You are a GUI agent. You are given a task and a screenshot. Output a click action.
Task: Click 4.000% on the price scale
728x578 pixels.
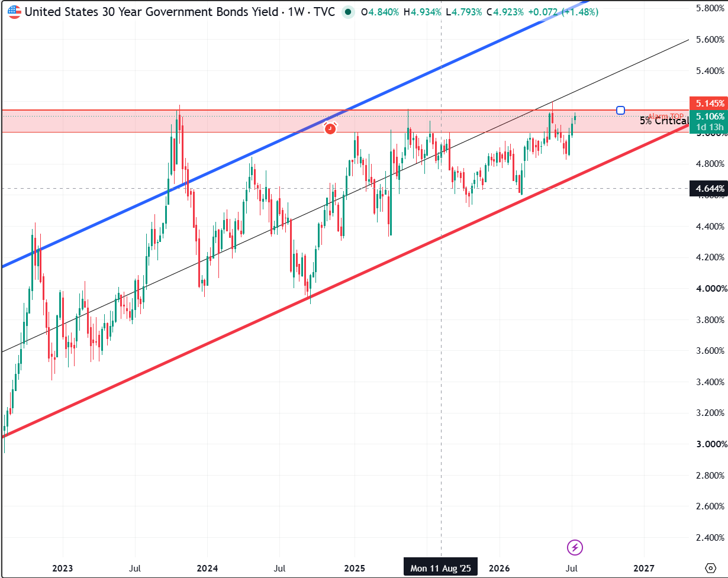710,289
